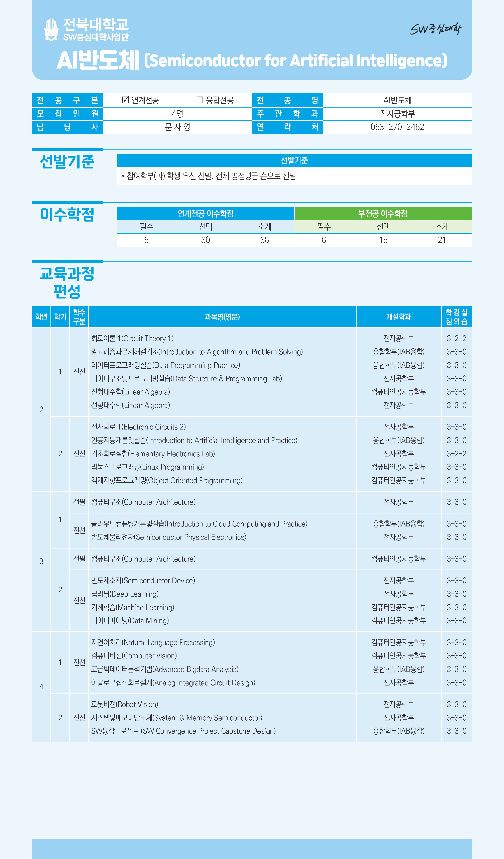504x859 pixels.
Task: Toggle the 연계전공 checked checkbox
Action: coord(125,100)
